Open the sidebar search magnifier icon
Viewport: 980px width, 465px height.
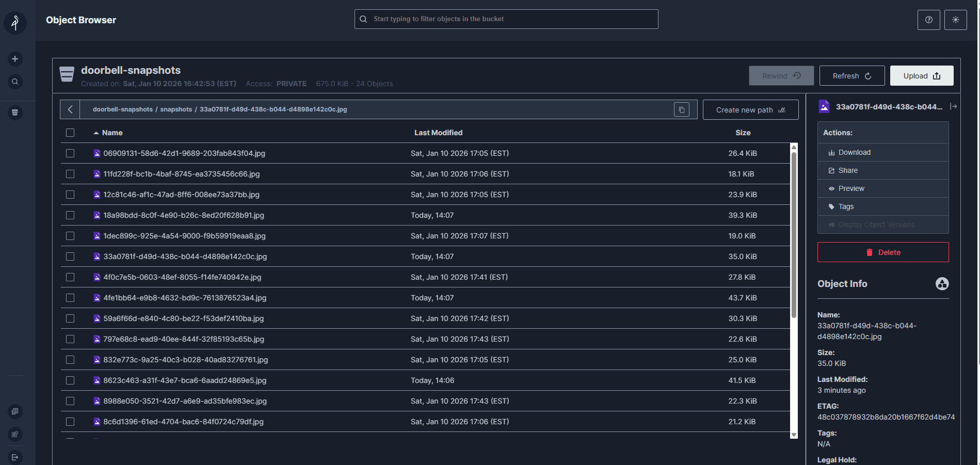coord(15,82)
